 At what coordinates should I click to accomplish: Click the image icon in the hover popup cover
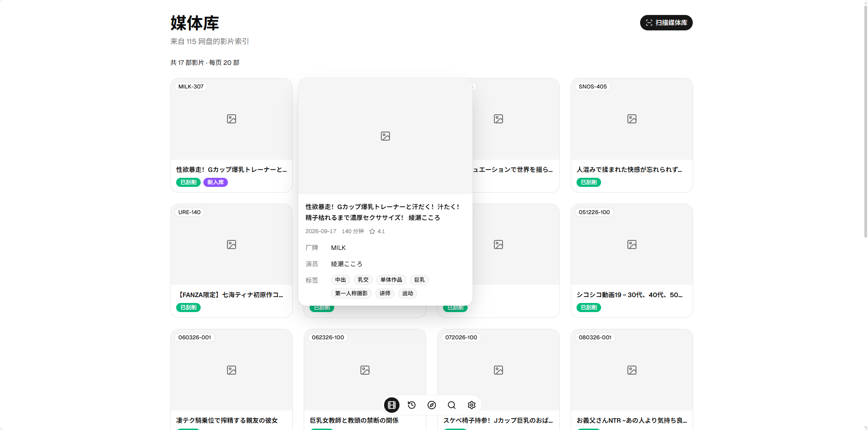pos(385,136)
